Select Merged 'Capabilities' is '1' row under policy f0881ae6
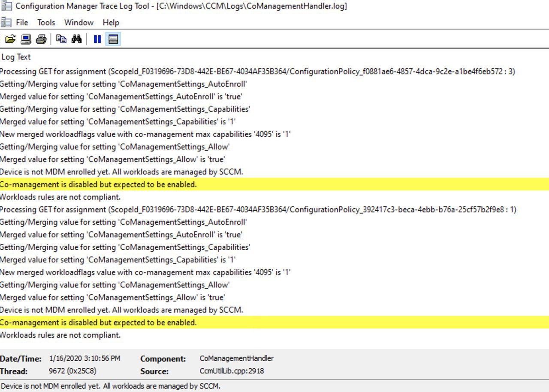Image resolution: width=549 pixels, height=392 pixels. (274, 122)
